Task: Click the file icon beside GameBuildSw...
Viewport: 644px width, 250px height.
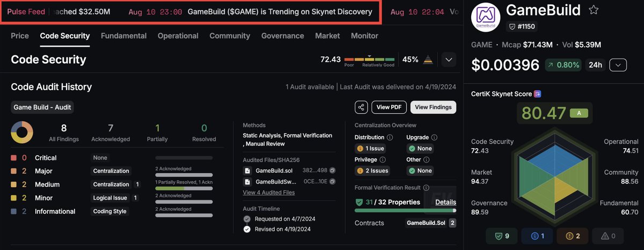Action: (247, 182)
